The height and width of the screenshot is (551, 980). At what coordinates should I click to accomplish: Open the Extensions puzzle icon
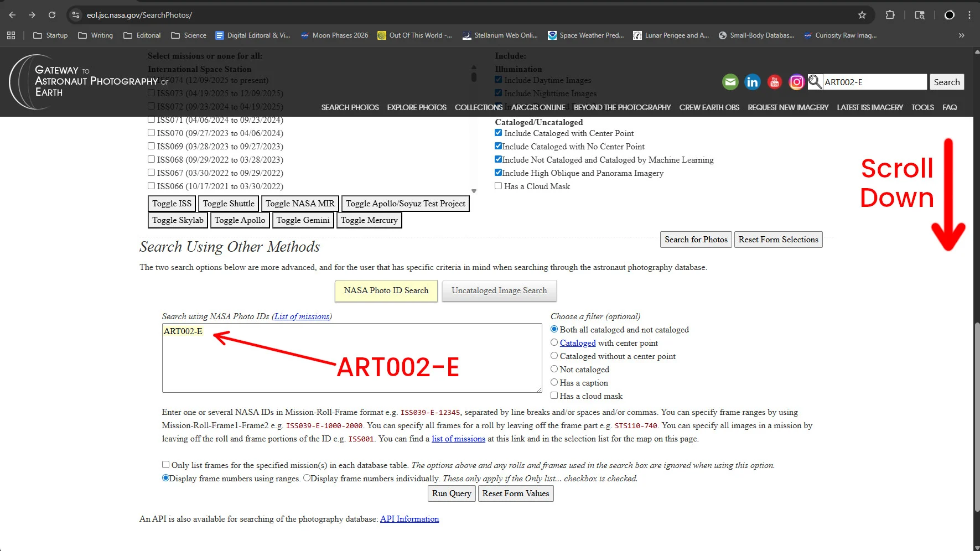(890, 15)
